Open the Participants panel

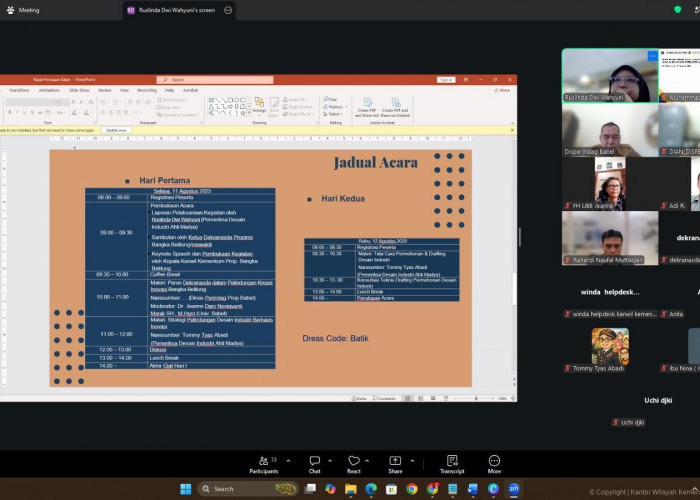(264, 464)
